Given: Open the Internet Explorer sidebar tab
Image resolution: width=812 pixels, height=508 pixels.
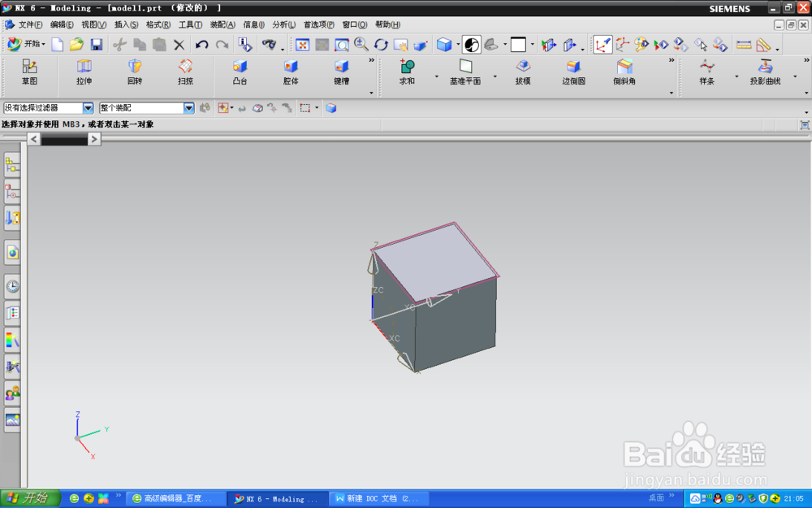Looking at the screenshot, I should click(12, 253).
